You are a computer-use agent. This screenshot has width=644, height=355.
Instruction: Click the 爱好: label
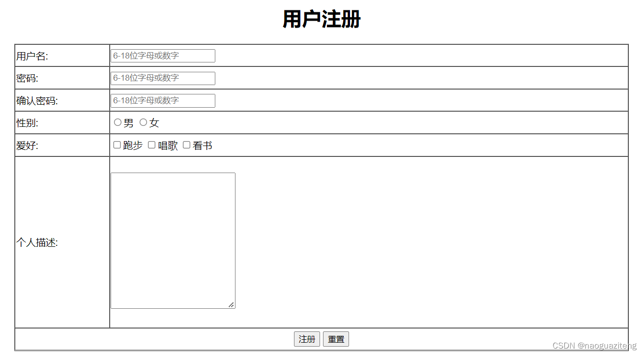tap(27, 146)
